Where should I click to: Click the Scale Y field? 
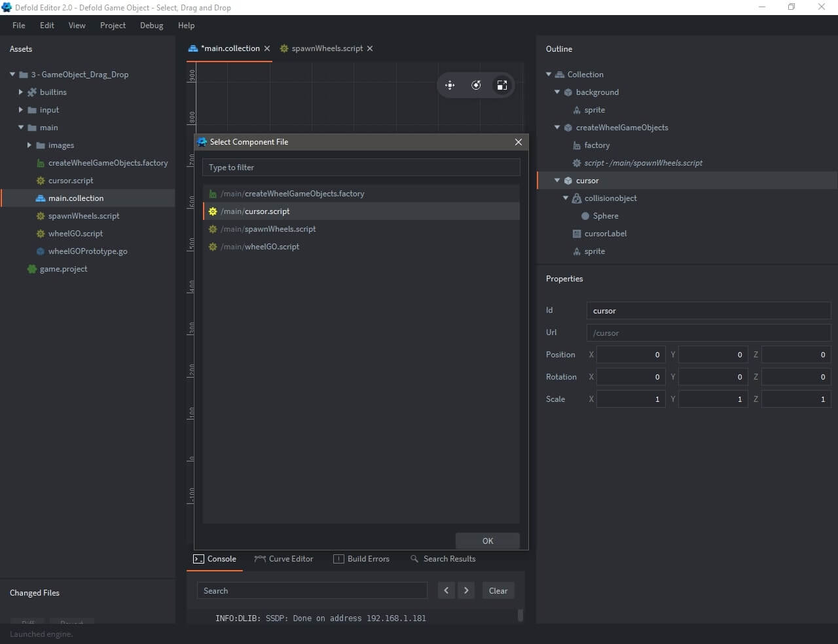point(714,399)
